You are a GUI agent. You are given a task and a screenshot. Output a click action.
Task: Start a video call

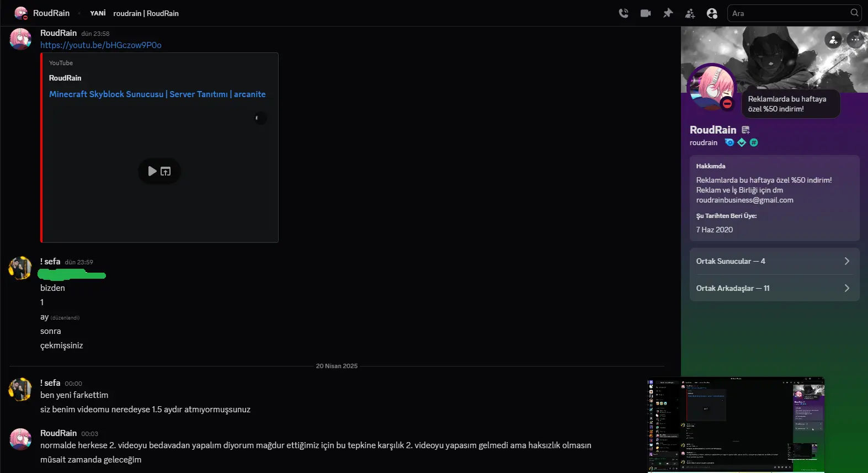point(646,13)
